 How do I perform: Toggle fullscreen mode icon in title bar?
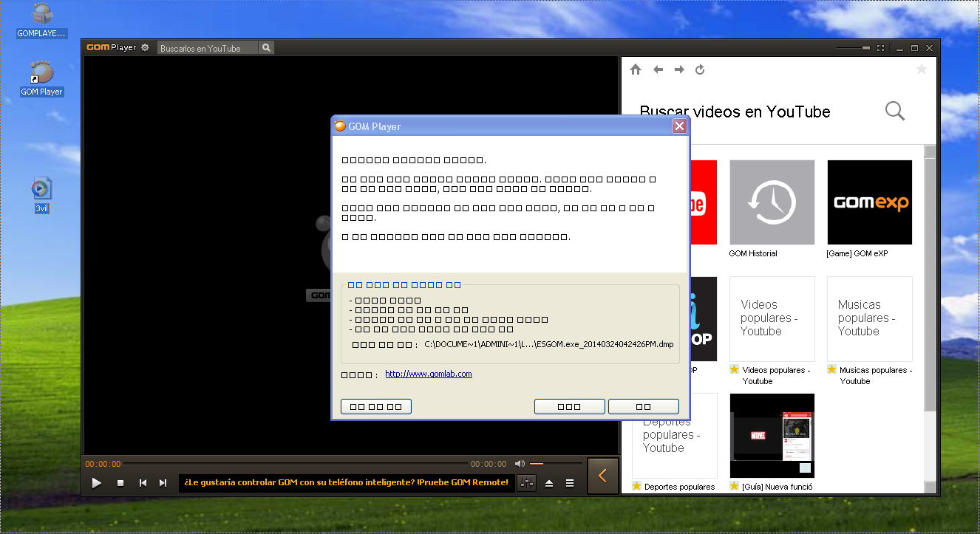[880, 48]
